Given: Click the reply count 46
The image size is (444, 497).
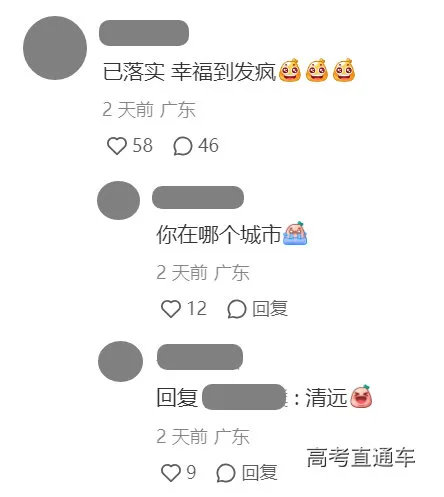Looking at the screenshot, I should pyautogui.click(x=208, y=146).
